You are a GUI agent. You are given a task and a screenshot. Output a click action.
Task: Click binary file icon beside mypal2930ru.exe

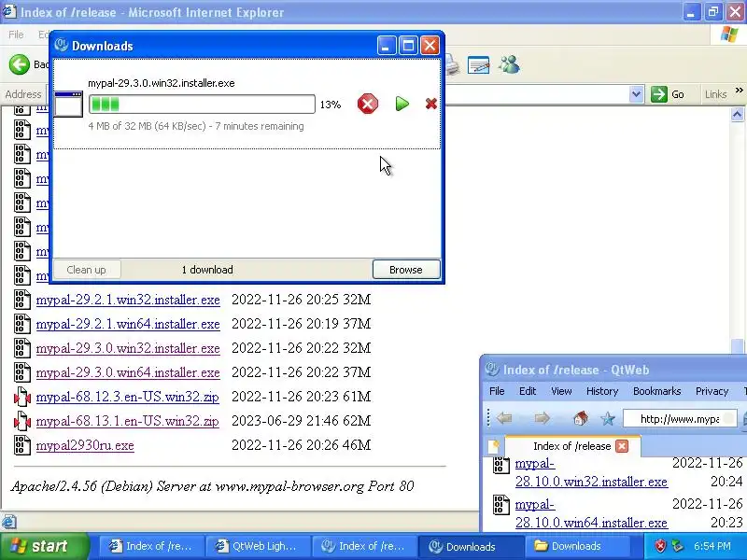(21, 445)
